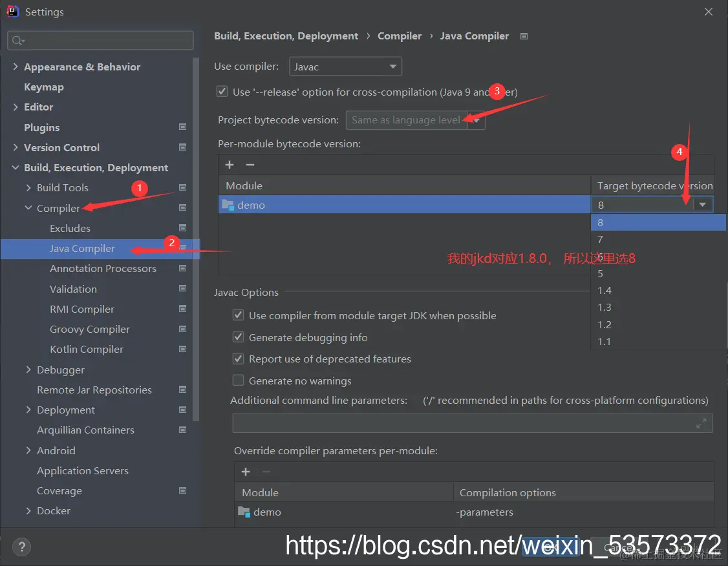Click project-level icon next to Coverage

click(182, 490)
